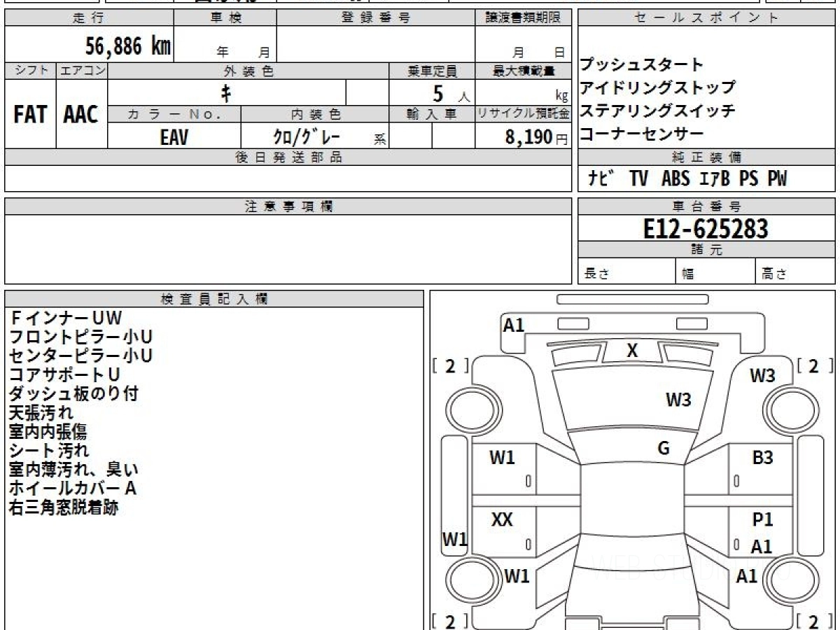Click the 後日発送部品 header
The height and width of the screenshot is (630, 840).
[288, 157]
